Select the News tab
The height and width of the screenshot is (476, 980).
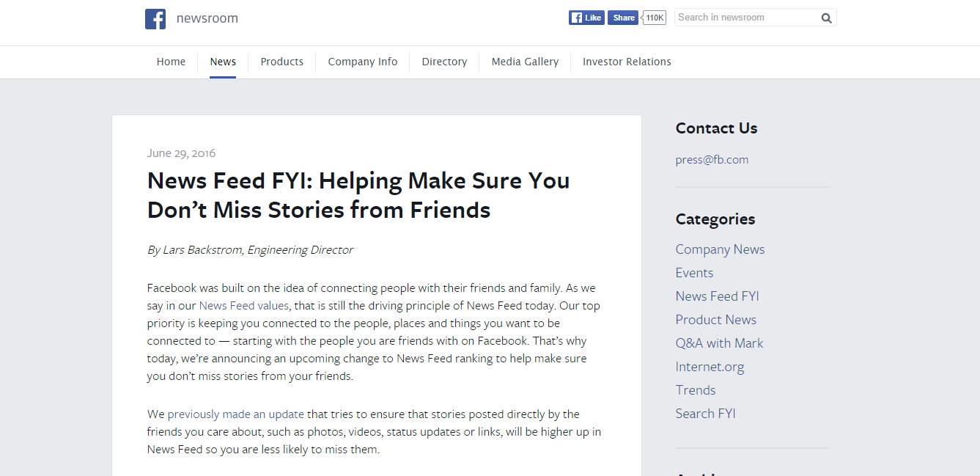tap(223, 62)
